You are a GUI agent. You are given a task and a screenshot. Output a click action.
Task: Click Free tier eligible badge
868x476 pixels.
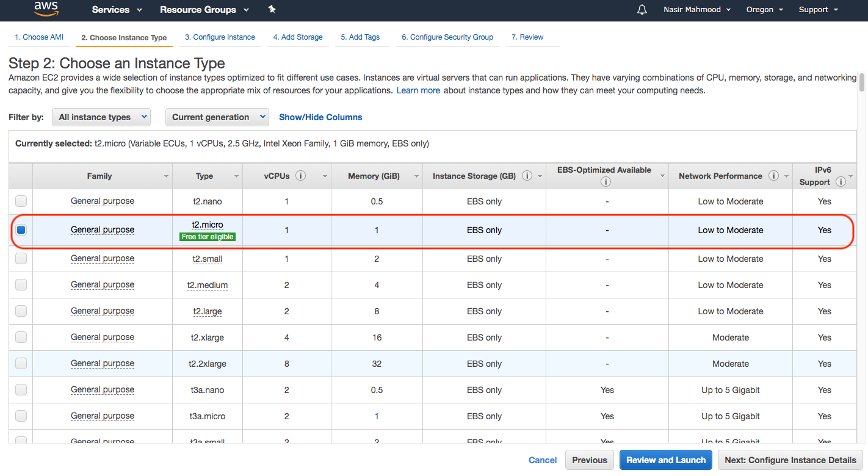pos(208,237)
